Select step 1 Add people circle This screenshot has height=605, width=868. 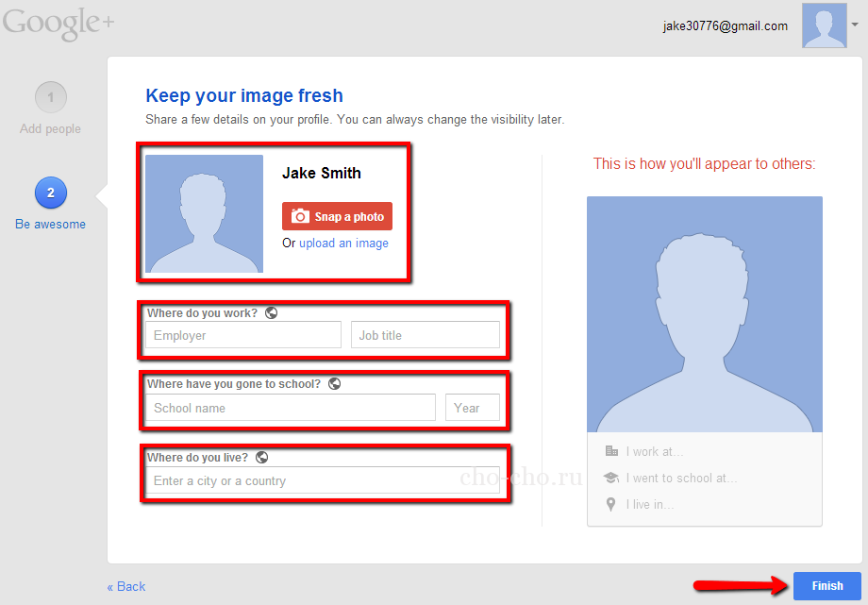click(51, 97)
